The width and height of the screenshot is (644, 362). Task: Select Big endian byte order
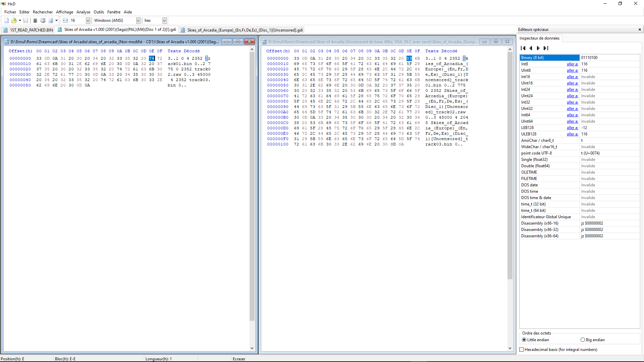pos(583,340)
